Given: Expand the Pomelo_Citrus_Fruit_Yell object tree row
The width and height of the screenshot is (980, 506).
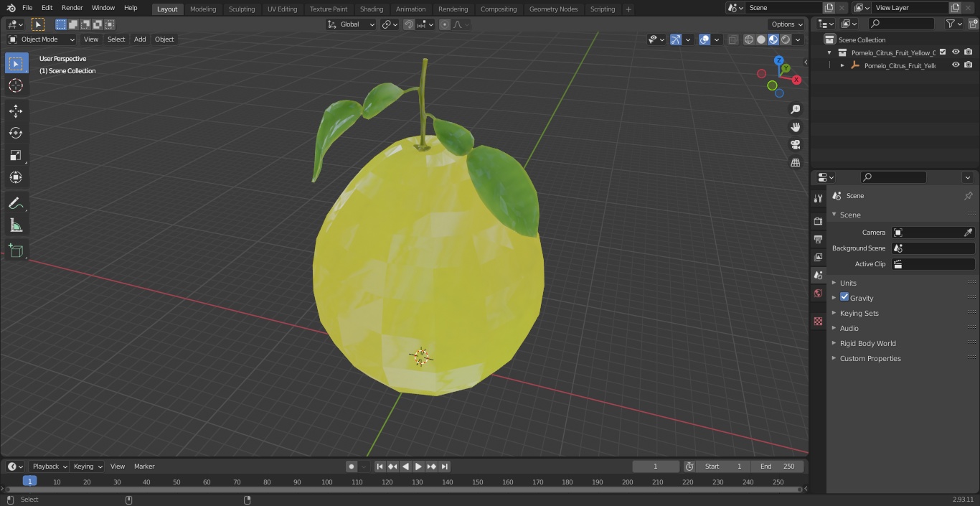Looking at the screenshot, I should click(842, 65).
